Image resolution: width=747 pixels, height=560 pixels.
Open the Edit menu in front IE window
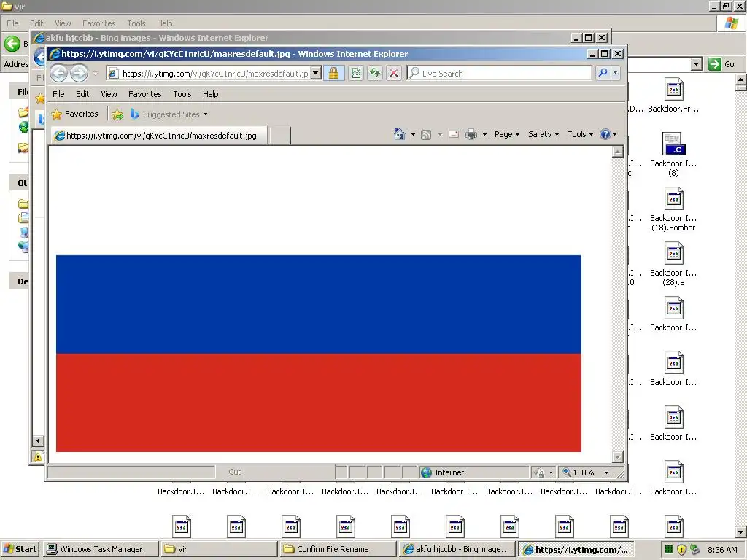[x=82, y=94]
